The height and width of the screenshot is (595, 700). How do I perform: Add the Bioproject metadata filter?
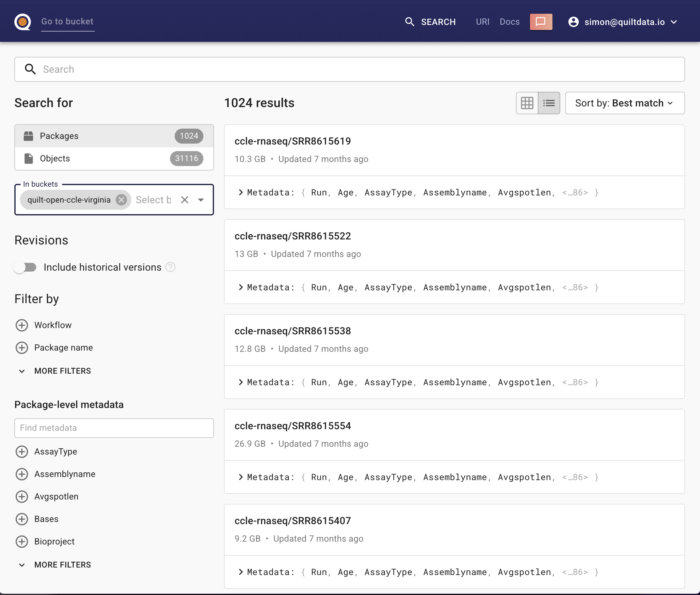click(22, 541)
